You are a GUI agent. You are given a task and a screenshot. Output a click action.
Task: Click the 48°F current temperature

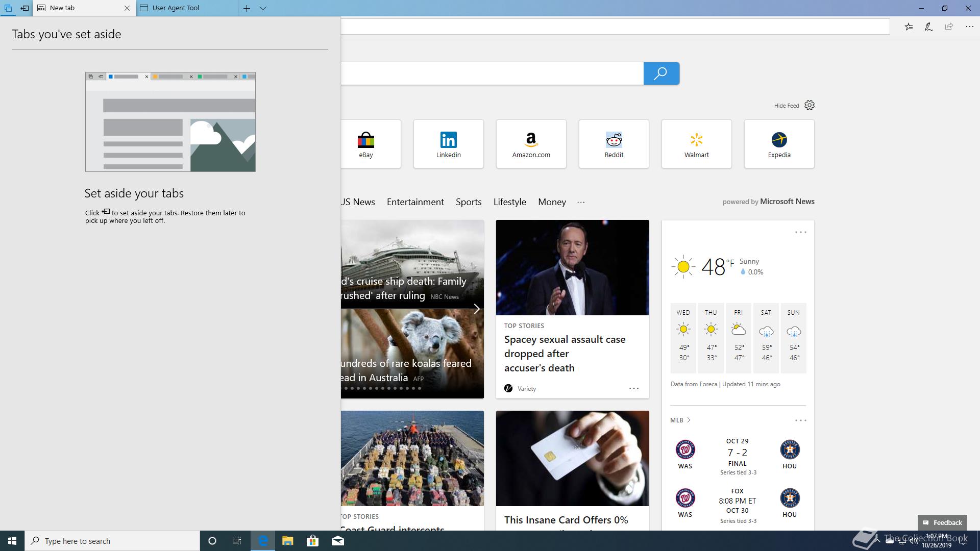717,266
